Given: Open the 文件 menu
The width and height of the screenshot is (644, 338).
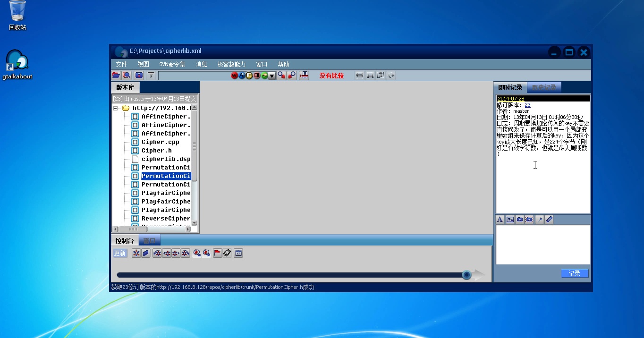Looking at the screenshot, I should pos(121,64).
